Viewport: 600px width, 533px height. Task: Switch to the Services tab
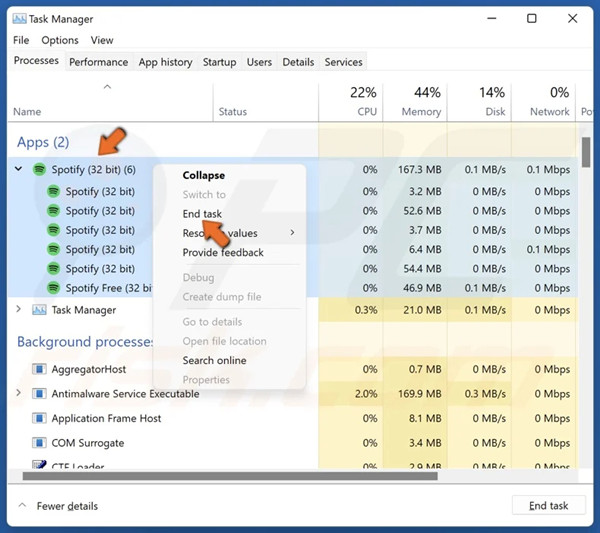tap(344, 62)
